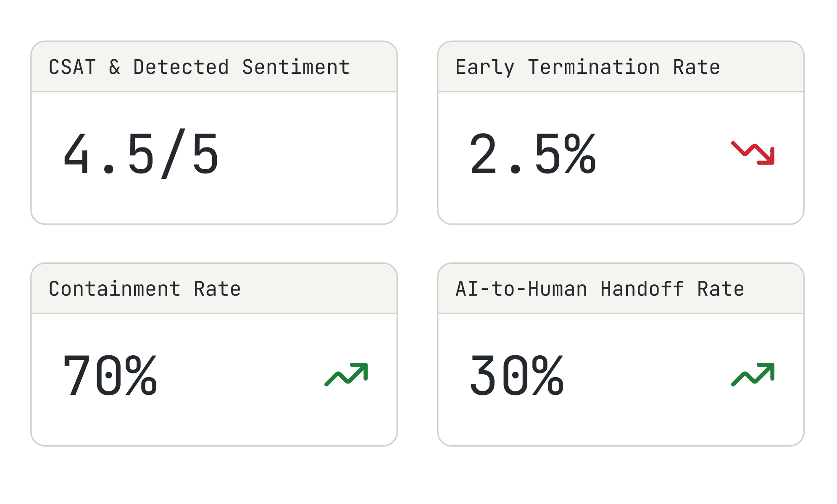
Task: Click the green upward trend icon beside 70%
Action: pos(346,374)
